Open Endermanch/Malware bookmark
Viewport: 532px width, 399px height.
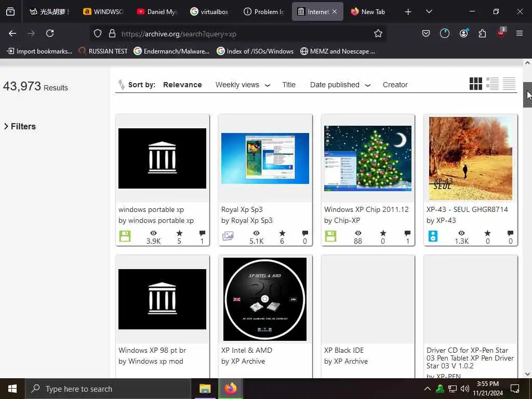pyautogui.click(x=171, y=51)
